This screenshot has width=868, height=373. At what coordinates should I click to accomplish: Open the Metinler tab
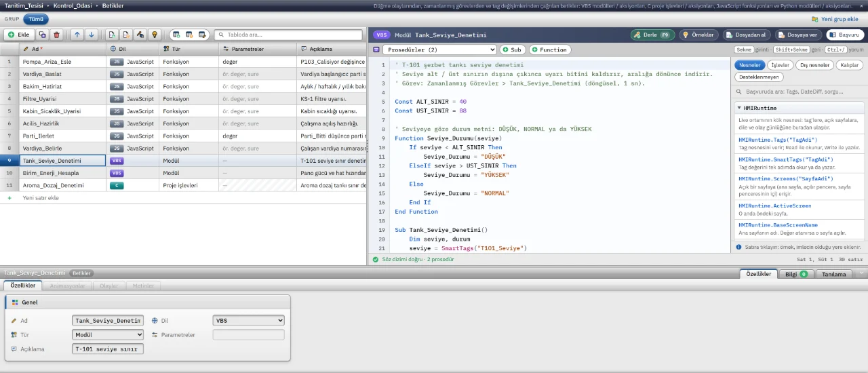143,286
